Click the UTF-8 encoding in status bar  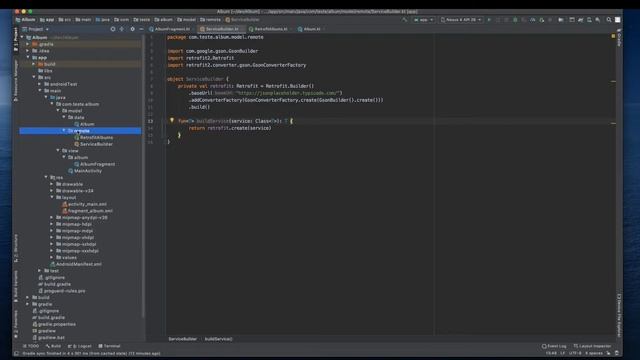point(575,353)
